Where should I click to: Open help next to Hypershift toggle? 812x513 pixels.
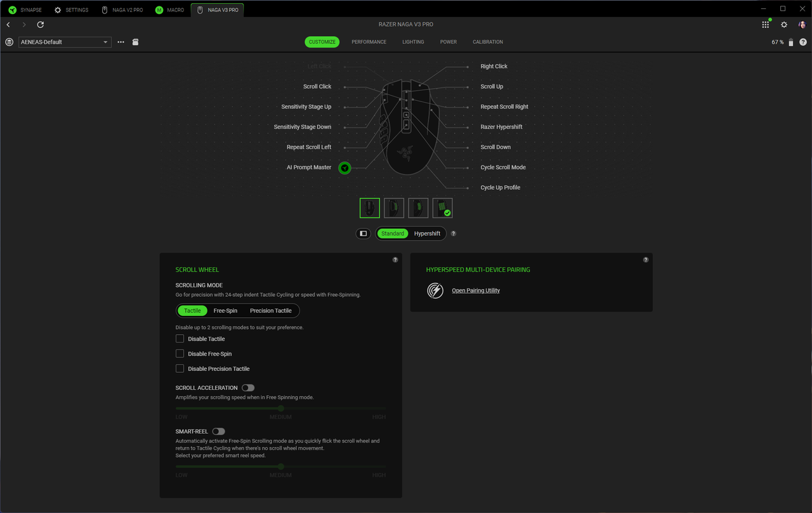pyautogui.click(x=453, y=233)
